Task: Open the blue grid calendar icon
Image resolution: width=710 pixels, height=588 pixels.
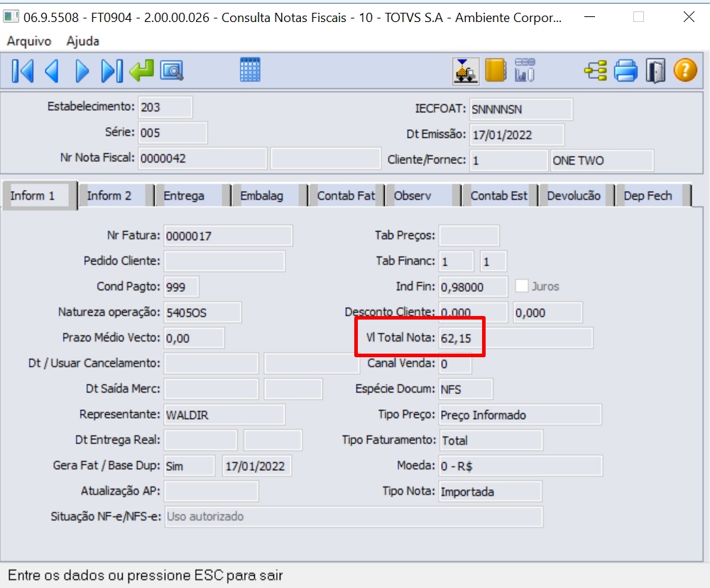Action: (x=250, y=70)
